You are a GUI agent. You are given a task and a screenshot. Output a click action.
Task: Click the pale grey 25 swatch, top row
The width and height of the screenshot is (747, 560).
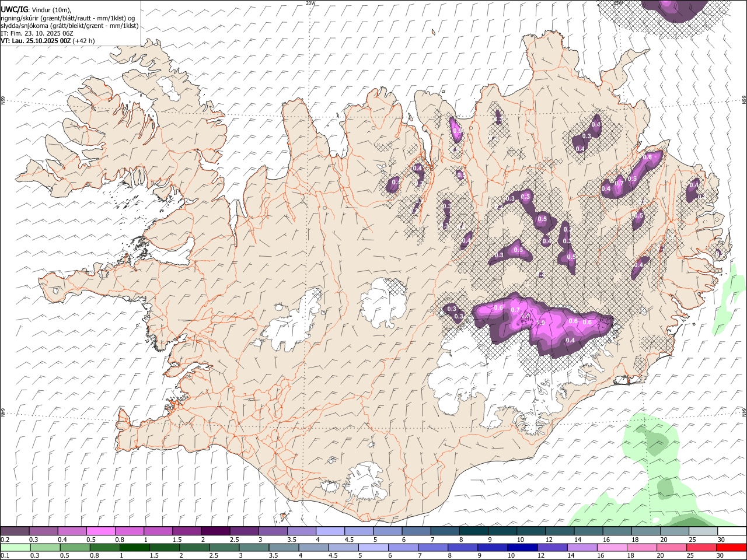pyautogui.click(x=703, y=531)
